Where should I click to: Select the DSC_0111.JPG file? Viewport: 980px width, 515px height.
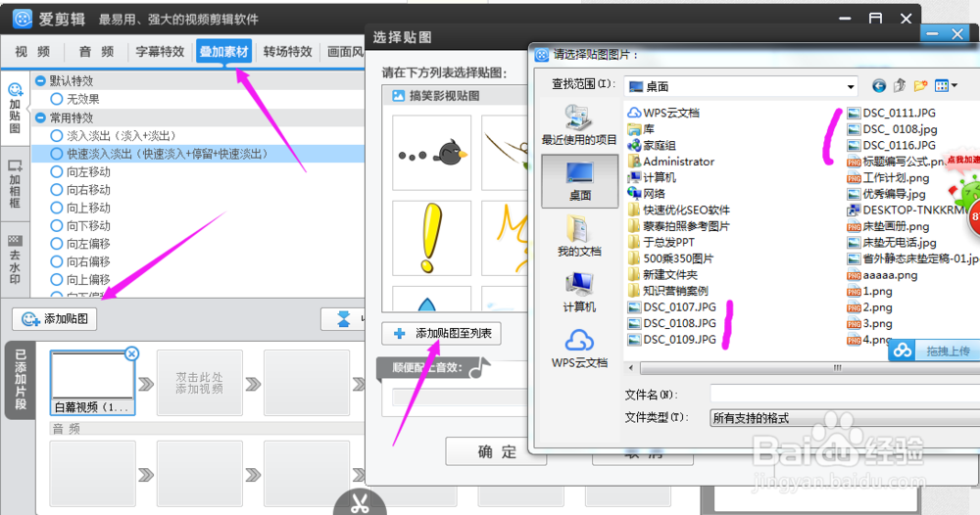coord(892,113)
